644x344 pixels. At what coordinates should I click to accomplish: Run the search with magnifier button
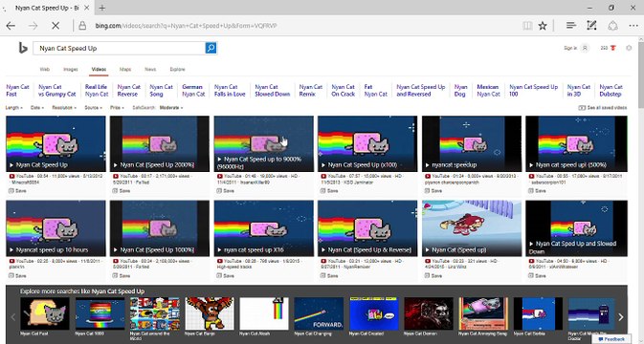point(211,48)
